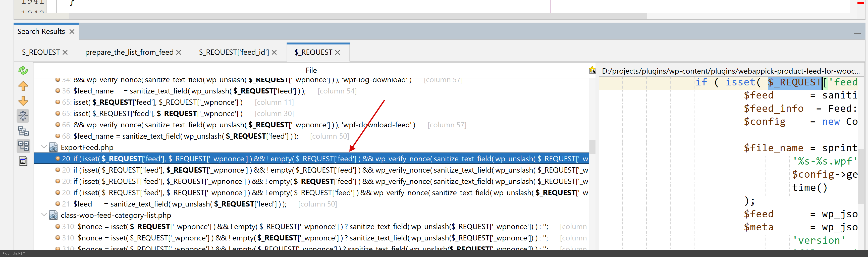Select line 68 $feed_name match result
Image resolution: width=868 pixels, height=257 pixels.
point(186,136)
